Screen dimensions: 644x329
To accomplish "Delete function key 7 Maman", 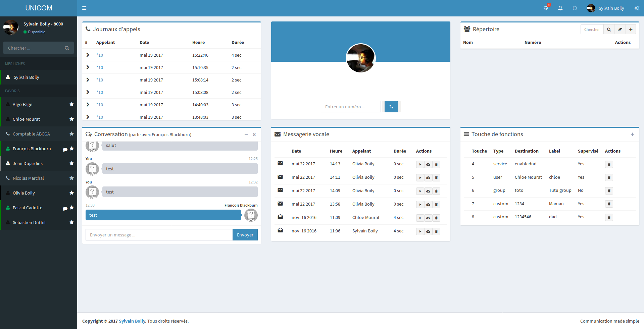I will 609,204.
